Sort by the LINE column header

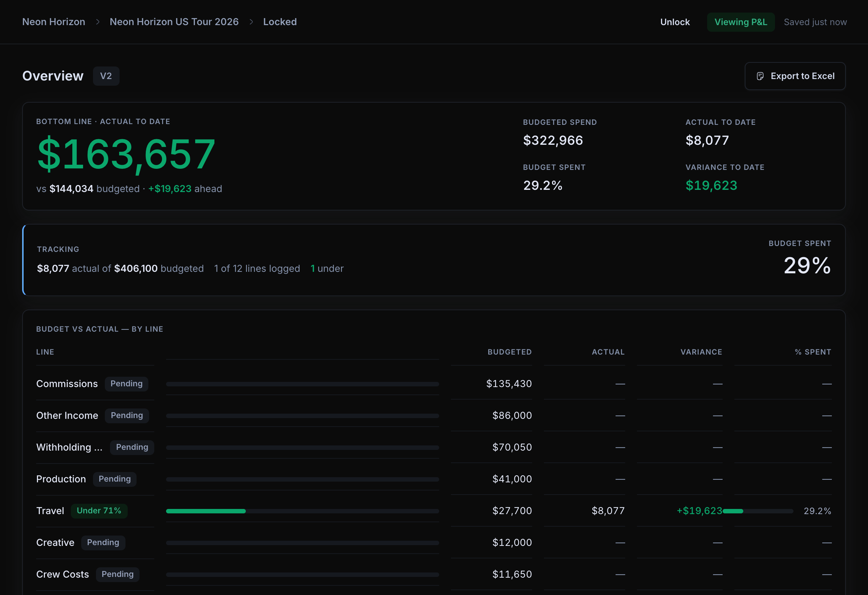pos(45,352)
